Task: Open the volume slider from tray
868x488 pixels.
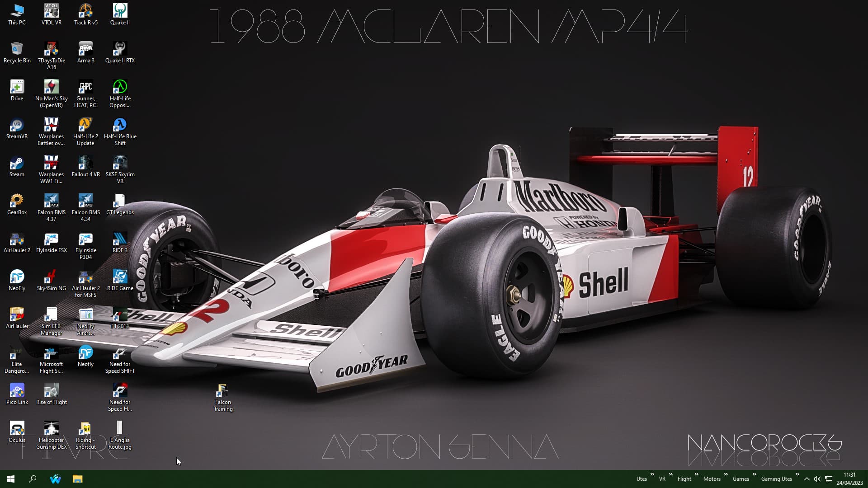Action: 817,479
